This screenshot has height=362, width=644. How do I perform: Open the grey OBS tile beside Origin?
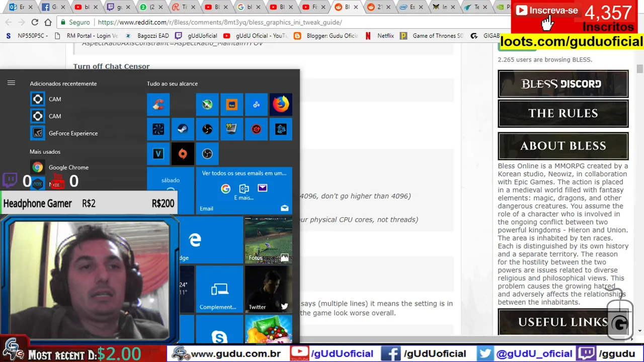click(207, 154)
